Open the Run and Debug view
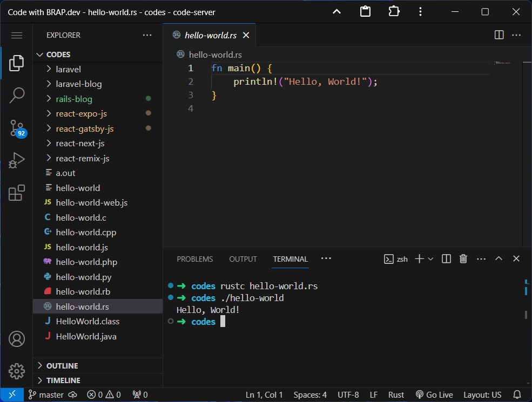This screenshot has width=532, height=402. 16,160
